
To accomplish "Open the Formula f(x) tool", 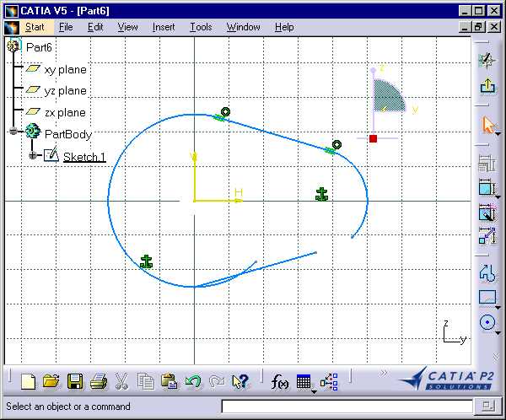I will (x=280, y=381).
